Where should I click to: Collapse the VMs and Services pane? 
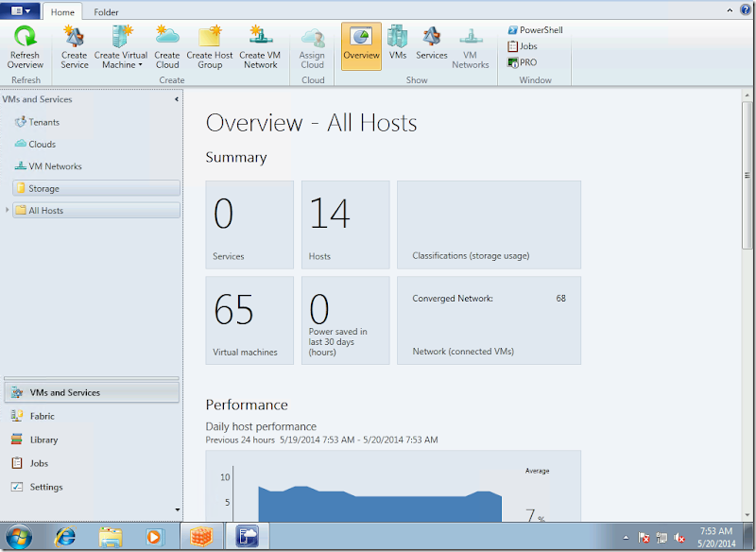[177, 99]
